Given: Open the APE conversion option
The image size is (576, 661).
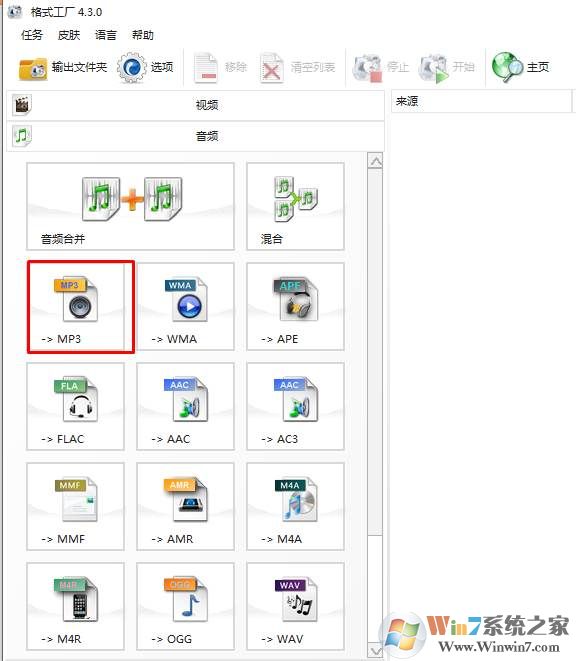Looking at the screenshot, I should coord(296,307).
